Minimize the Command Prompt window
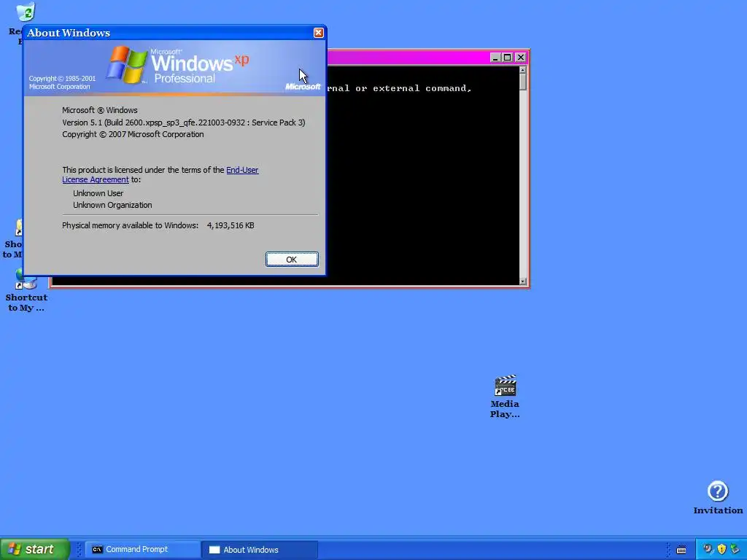 495,58
